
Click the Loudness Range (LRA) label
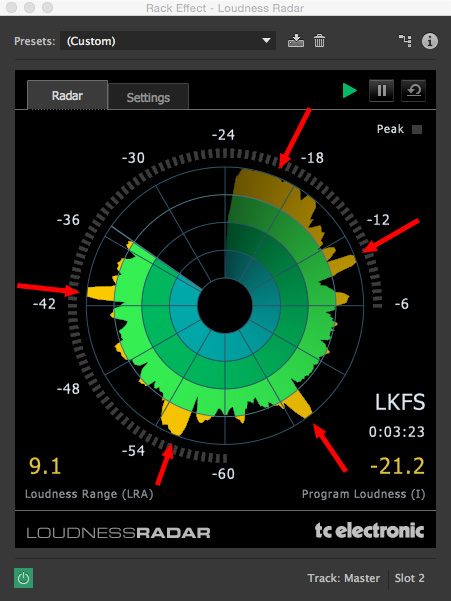(x=89, y=494)
